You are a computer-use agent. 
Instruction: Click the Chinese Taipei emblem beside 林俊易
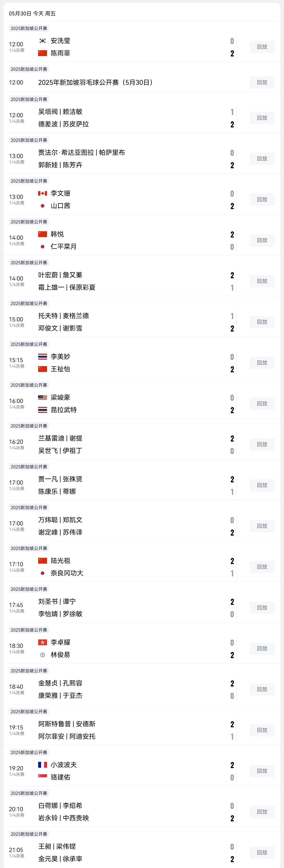[42, 655]
